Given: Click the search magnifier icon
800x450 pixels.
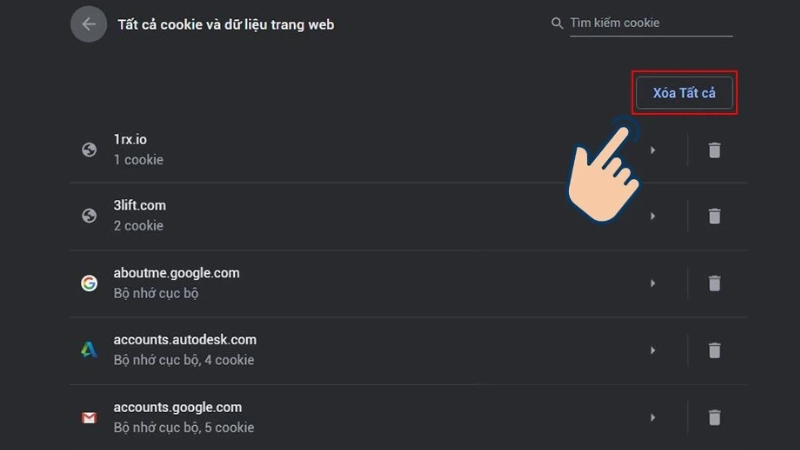Looking at the screenshot, I should point(557,23).
